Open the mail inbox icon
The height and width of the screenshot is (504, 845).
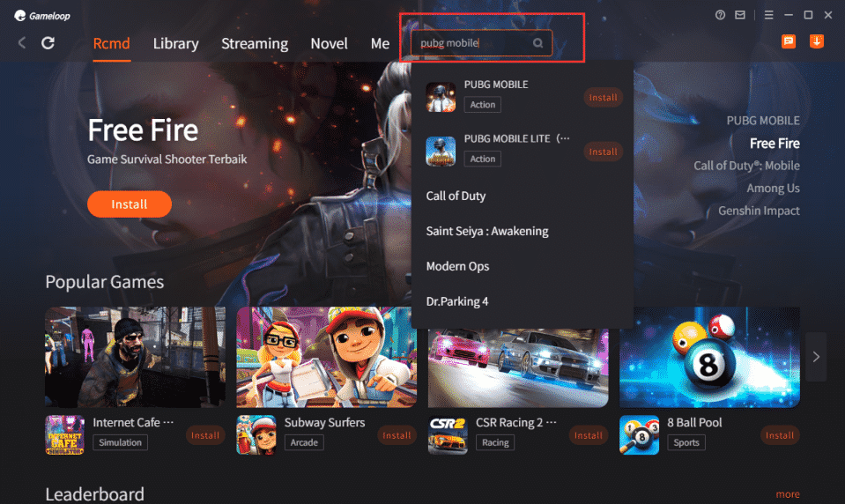(x=740, y=15)
